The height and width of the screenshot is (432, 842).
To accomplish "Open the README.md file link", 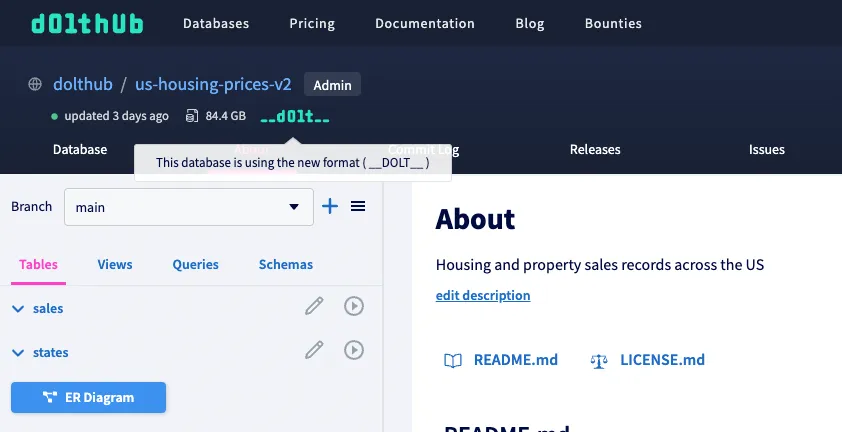I will pos(515,360).
